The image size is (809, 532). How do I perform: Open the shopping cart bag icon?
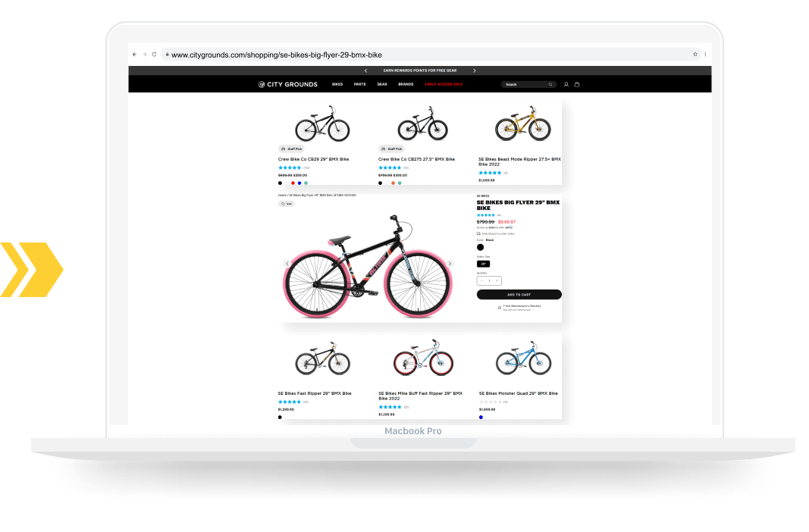click(577, 84)
